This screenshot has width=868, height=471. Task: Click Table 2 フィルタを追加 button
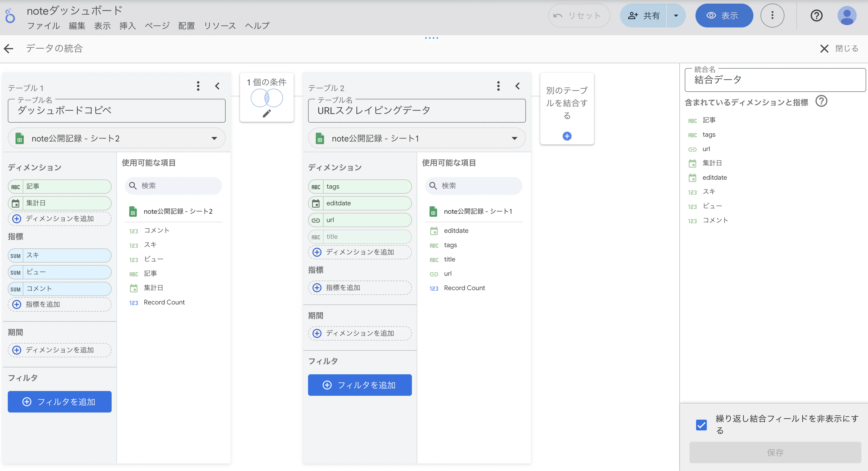[360, 385]
